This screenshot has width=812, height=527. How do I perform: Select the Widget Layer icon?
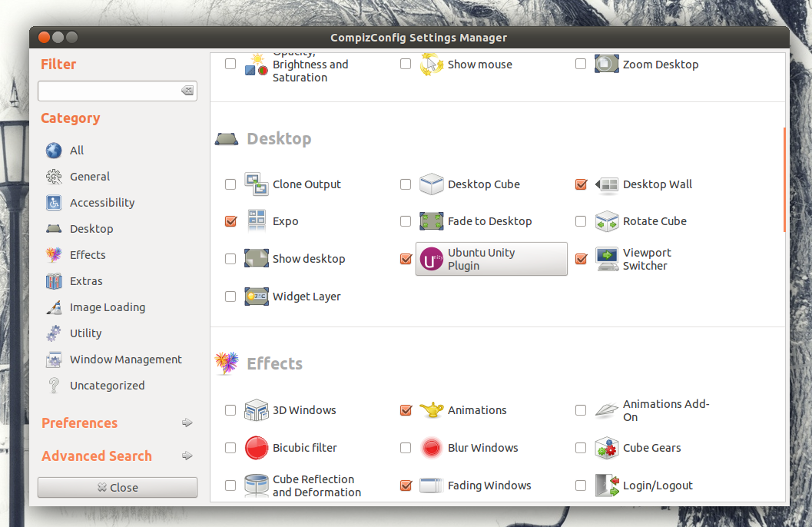[x=256, y=297]
